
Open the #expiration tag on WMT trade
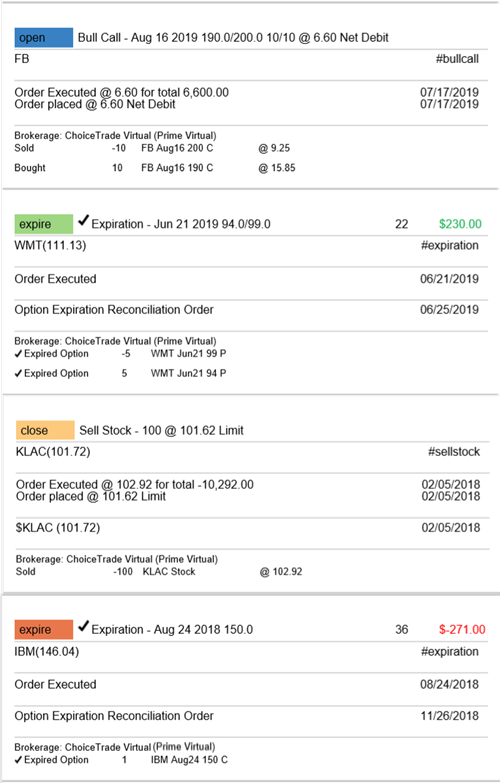point(450,246)
